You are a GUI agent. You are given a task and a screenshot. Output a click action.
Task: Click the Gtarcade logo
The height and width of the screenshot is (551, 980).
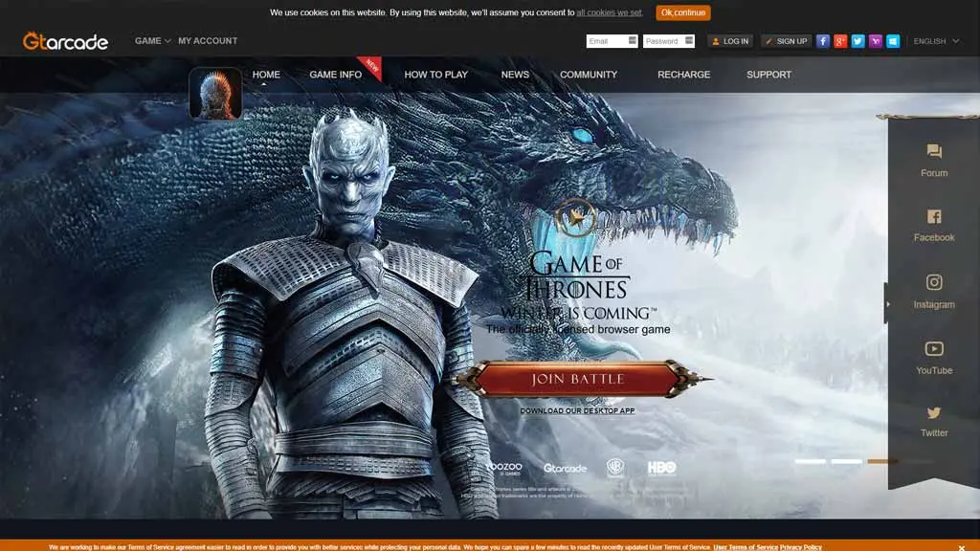[x=66, y=41]
